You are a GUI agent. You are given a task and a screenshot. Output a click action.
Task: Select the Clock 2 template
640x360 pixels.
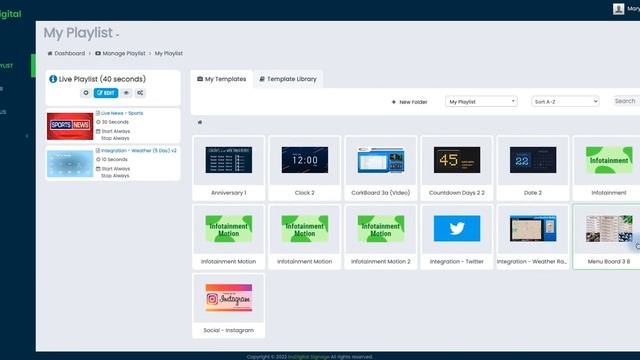(304, 168)
